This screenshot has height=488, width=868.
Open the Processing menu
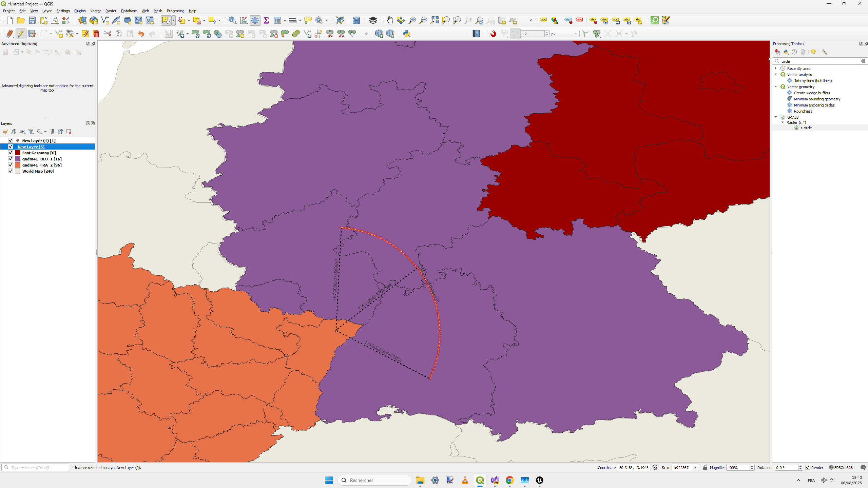(175, 11)
